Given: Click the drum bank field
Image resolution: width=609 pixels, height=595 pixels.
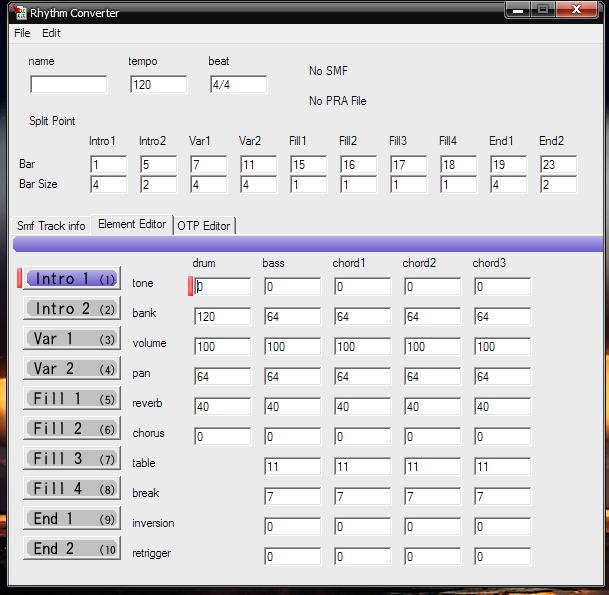Looking at the screenshot, I should tap(222, 317).
